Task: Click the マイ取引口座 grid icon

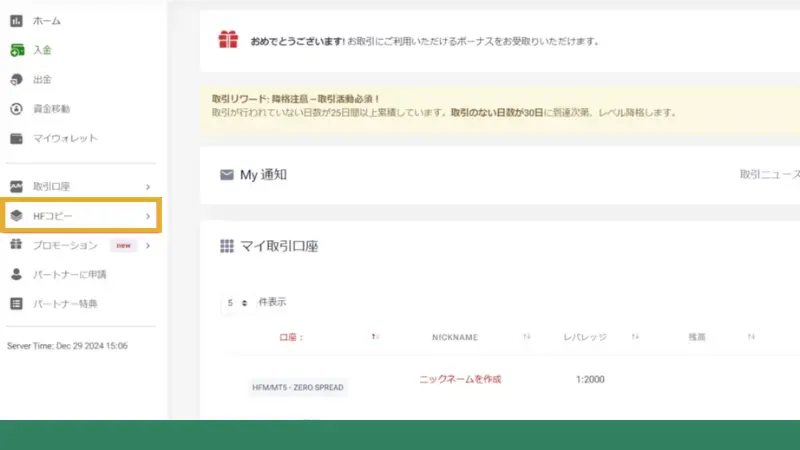Action: point(227,246)
